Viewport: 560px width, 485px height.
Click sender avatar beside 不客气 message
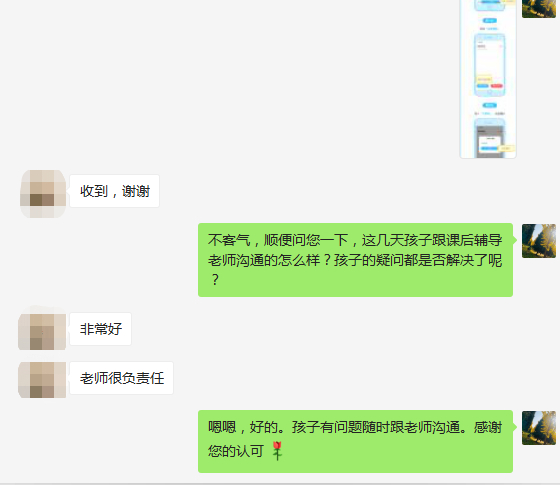[x=539, y=241]
